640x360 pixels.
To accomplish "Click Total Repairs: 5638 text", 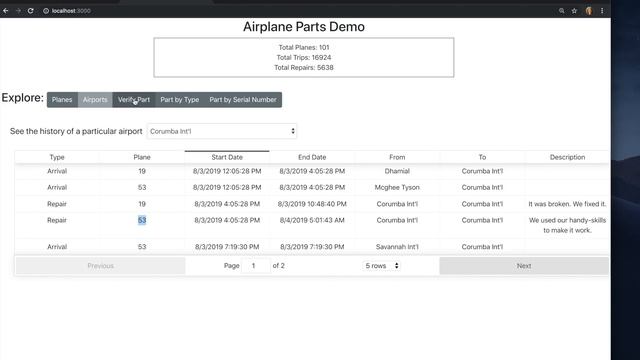I will point(304,68).
